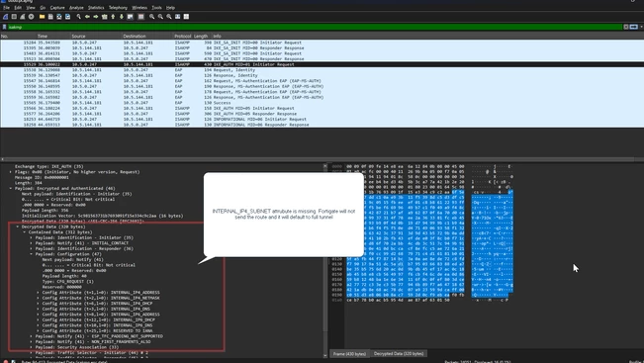The width and height of the screenshot is (644, 363).
Task: Expand Config Attribute INTERNAL_IP4_NETMASK
Action: (x=39, y=298)
